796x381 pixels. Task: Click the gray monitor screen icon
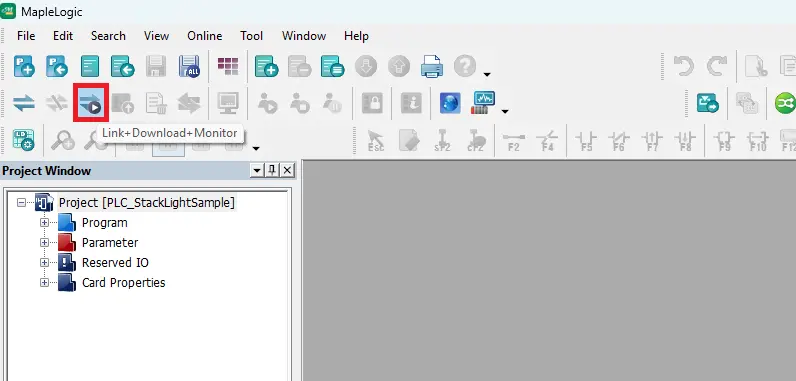pos(228,103)
